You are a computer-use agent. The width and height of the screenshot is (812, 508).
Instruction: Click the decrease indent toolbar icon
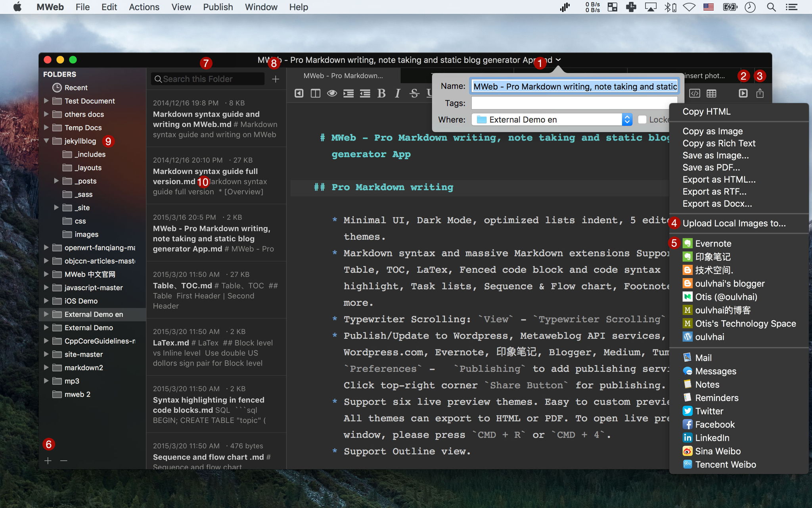pos(365,93)
